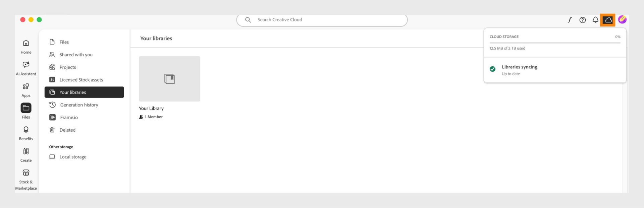Click the Search Creative Cloud field
This screenshot has height=208, width=644.
(x=322, y=20)
